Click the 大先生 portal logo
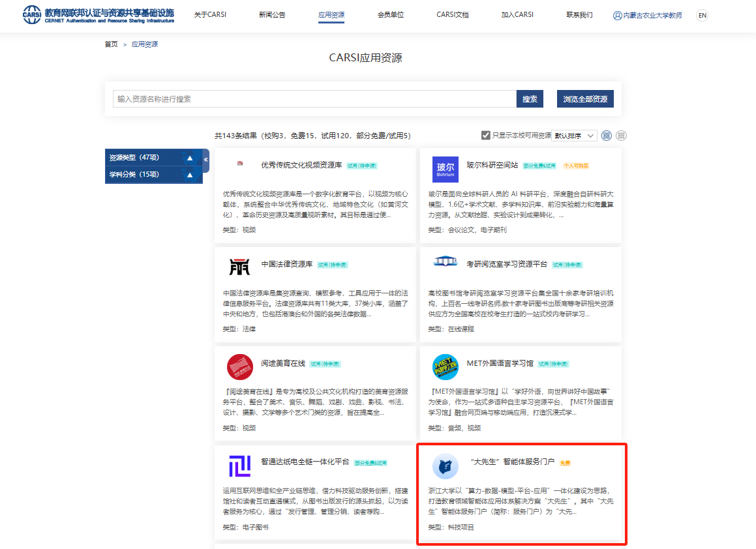Image resolution: width=756 pixels, height=549 pixels. 445,466
